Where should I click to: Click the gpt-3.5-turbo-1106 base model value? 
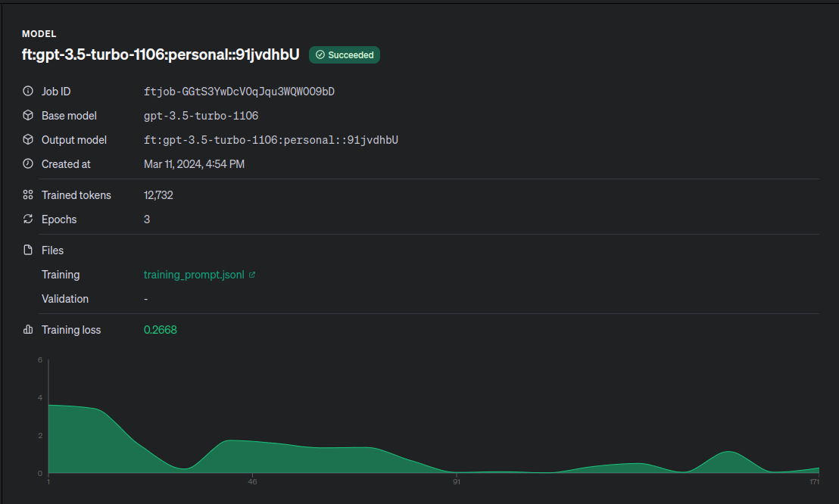(x=201, y=116)
